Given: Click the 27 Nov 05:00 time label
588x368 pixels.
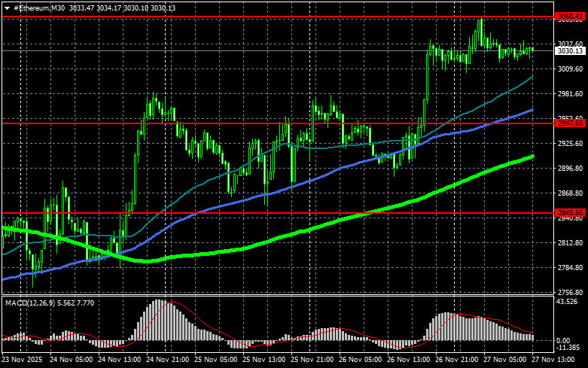Looking at the screenshot, I should click(504, 360).
